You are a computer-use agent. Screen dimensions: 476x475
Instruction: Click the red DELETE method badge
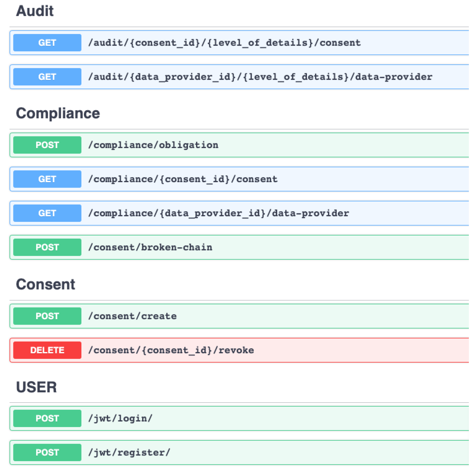47,350
